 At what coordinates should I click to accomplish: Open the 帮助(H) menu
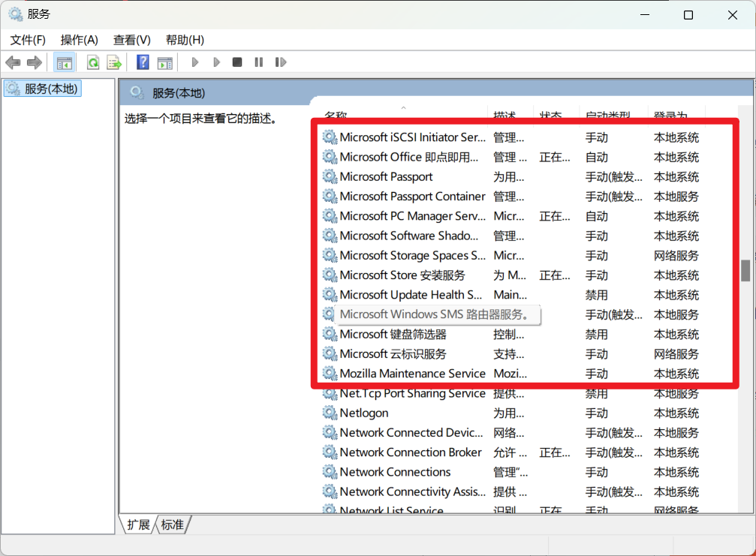click(x=185, y=40)
